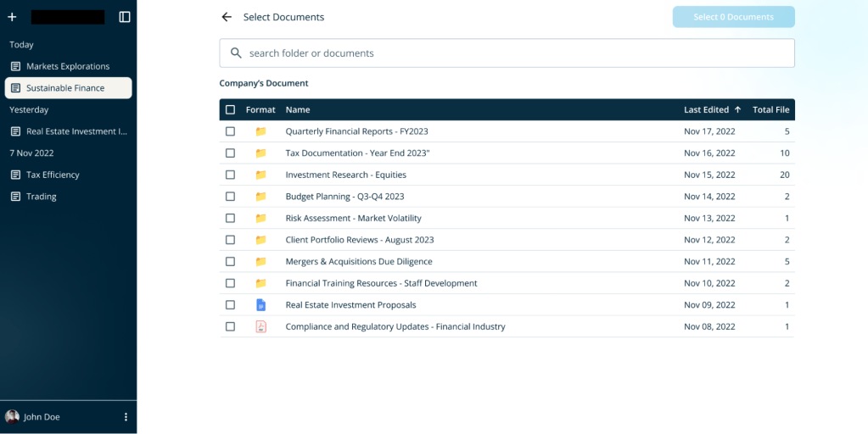868x434 pixels.
Task: Click the Quarterly Financial Reports folder icon
Action: click(x=260, y=131)
